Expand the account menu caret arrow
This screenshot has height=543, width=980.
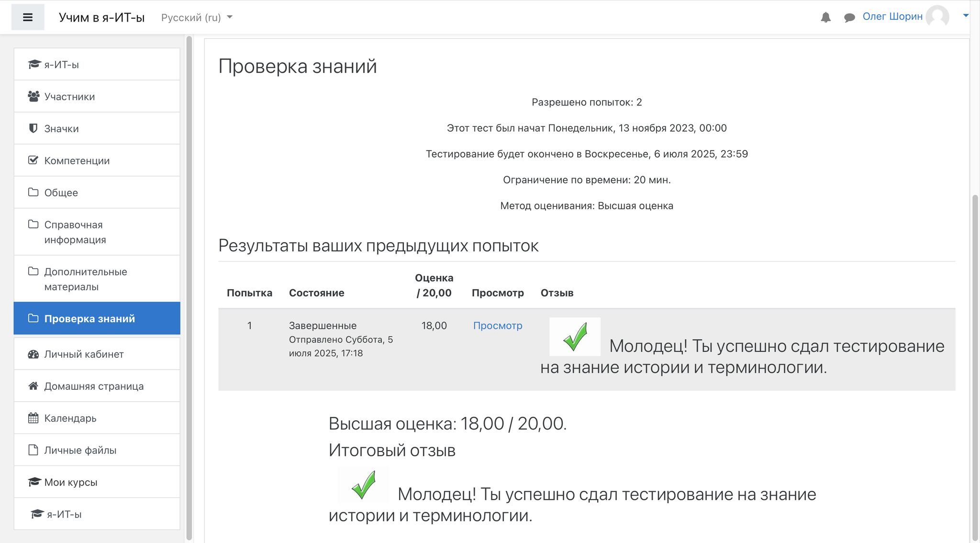pyautogui.click(x=967, y=15)
